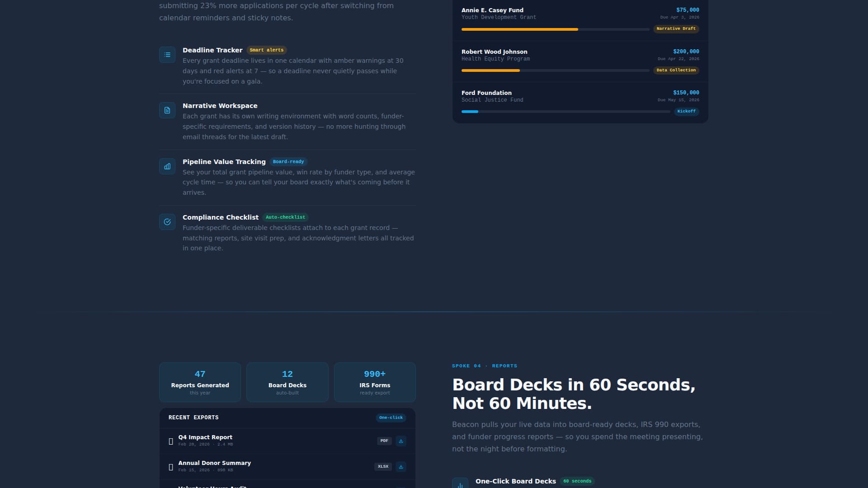868x488 pixels.
Task: Click the Q4 Impact Report file icon
Action: click(171, 441)
